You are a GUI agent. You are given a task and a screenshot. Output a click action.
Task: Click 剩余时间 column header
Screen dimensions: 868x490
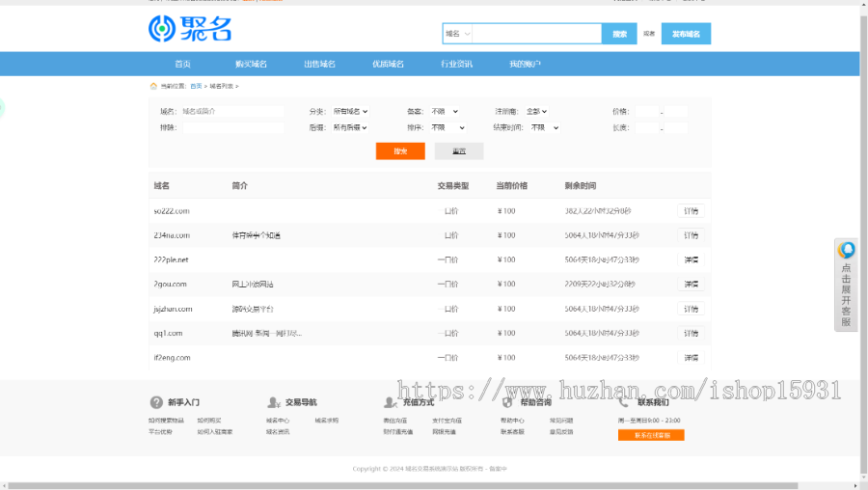(x=581, y=186)
